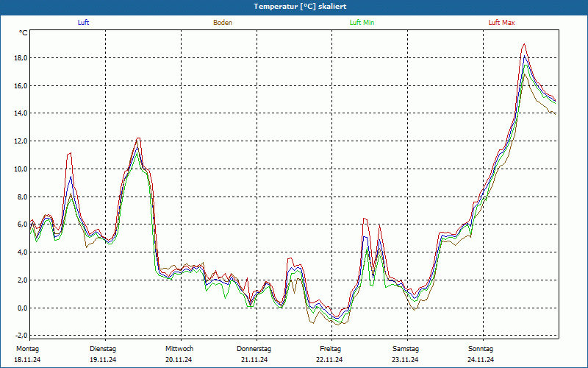Click the date '22.11.24'

(329, 360)
